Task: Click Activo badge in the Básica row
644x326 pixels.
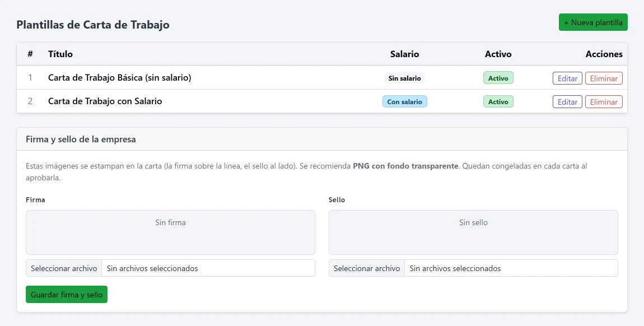Action: point(498,78)
